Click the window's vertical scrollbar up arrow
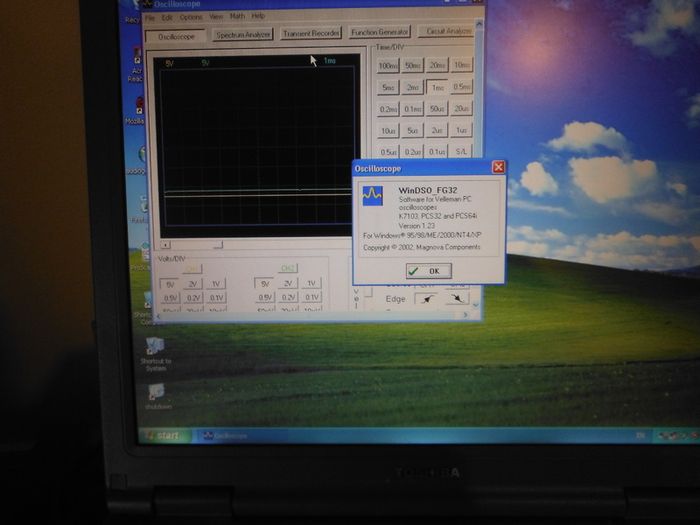 click(x=479, y=23)
